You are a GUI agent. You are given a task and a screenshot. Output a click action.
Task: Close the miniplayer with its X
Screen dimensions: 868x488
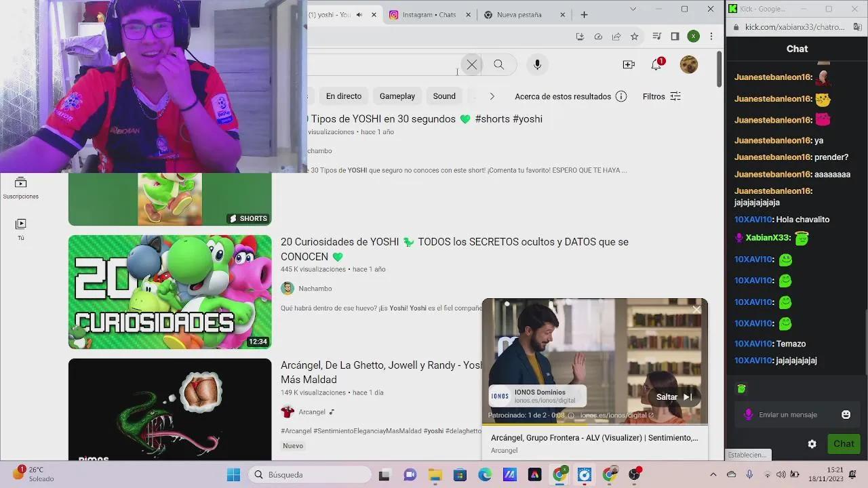696,310
